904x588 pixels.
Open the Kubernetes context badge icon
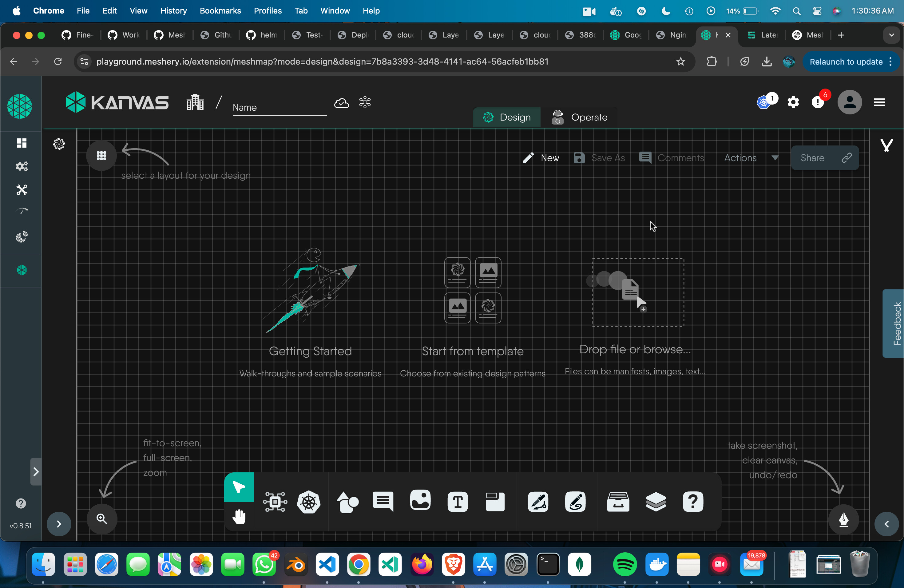(763, 102)
